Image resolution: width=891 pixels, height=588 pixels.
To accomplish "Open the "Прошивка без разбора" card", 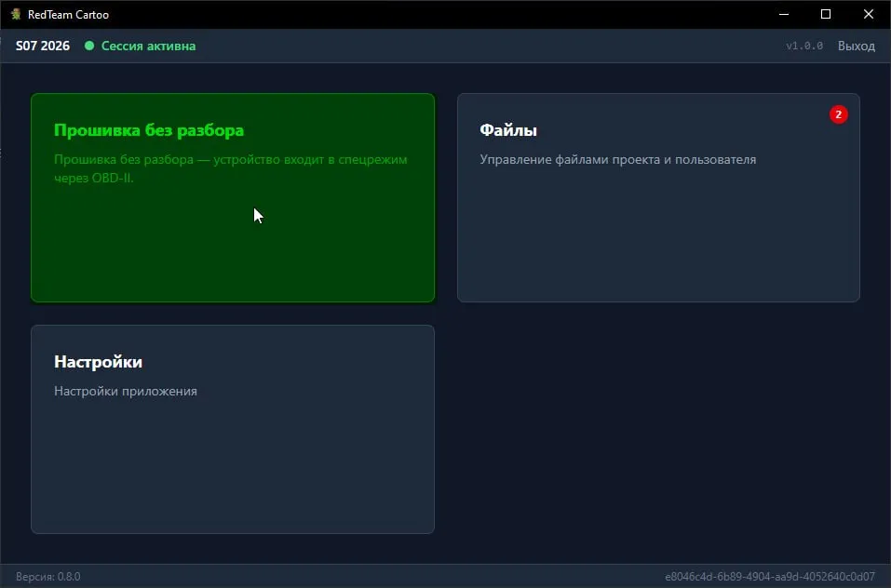I will click(233, 197).
